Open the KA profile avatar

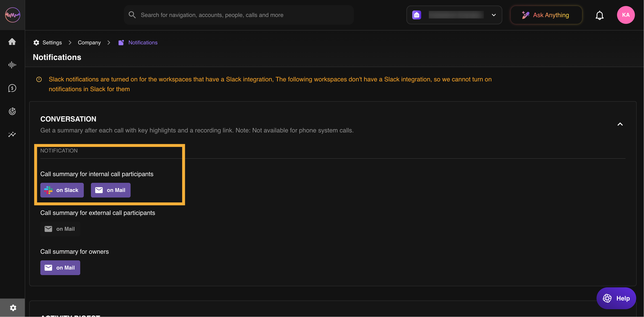click(626, 15)
